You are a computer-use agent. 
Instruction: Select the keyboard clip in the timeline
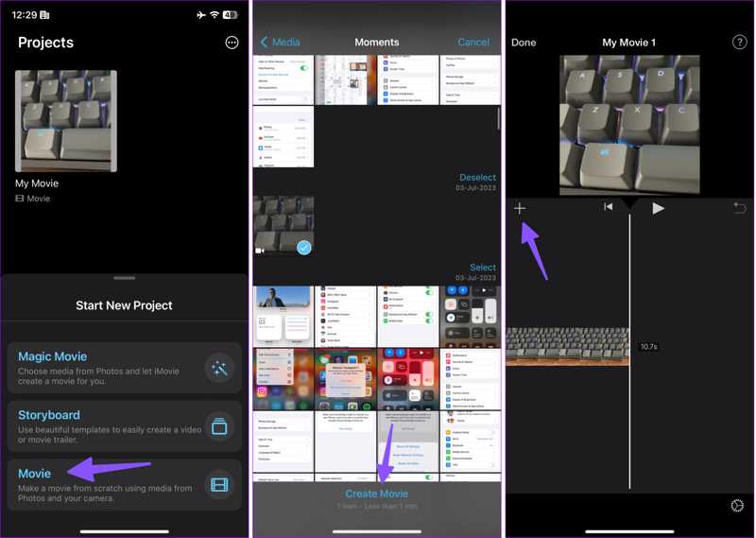click(568, 346)
